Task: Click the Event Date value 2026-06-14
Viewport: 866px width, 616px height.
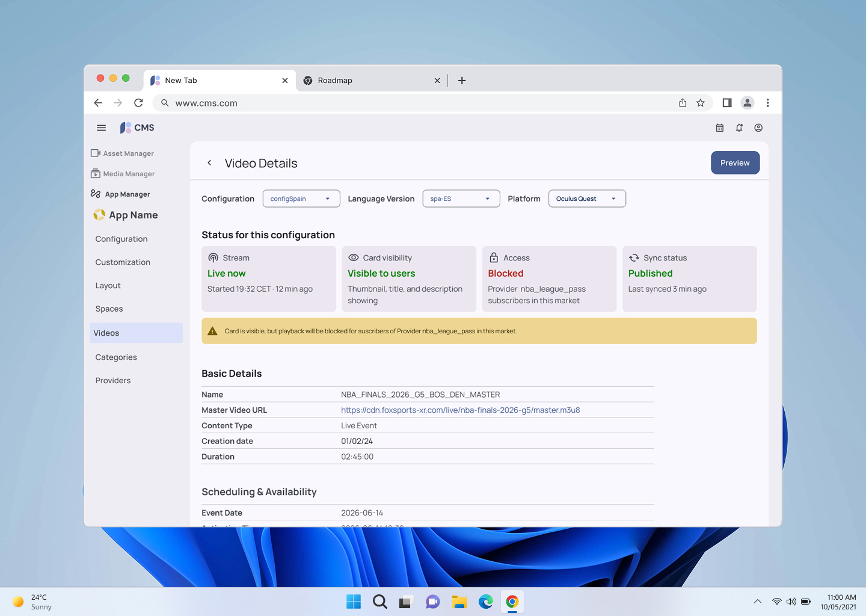Action: 362,513
